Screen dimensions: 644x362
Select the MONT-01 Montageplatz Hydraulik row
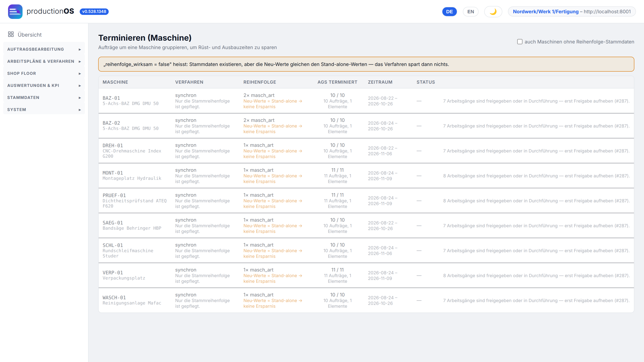[366, 176]
